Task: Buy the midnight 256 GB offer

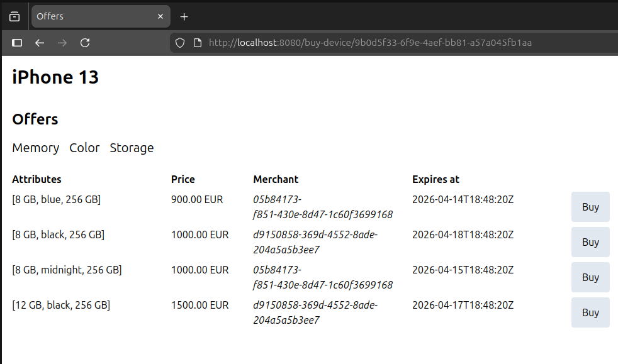Action: coord(590,277)
